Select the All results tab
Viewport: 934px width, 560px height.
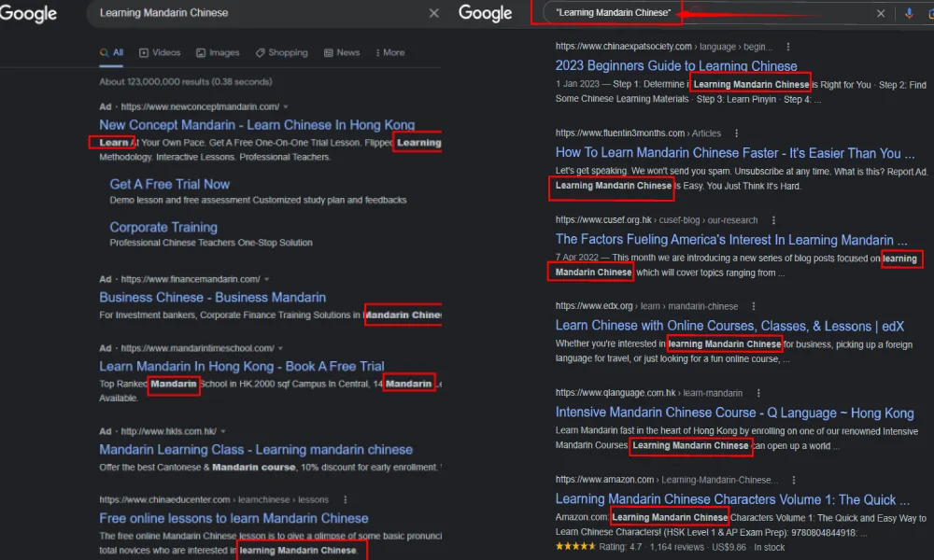coord(111,52)
